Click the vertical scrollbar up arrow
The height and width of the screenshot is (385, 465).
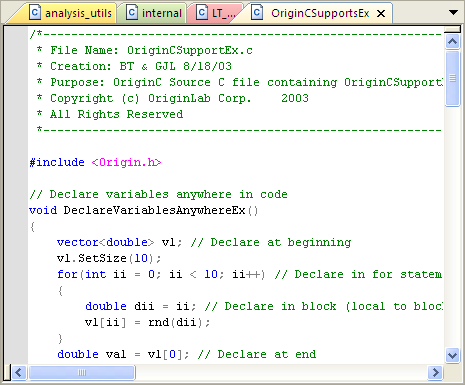[453, 42]
